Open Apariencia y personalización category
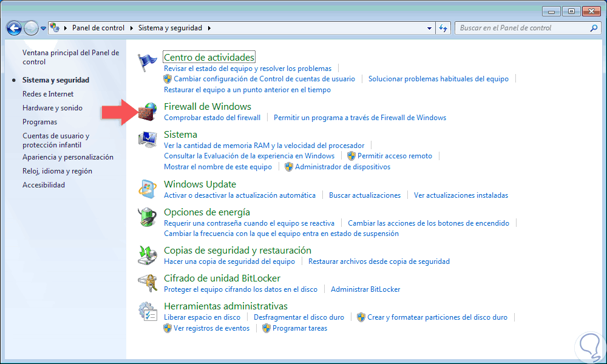Image resolution: width=607 pixels, height=364 pixels. pyautogui.click(x=68, y=157)
